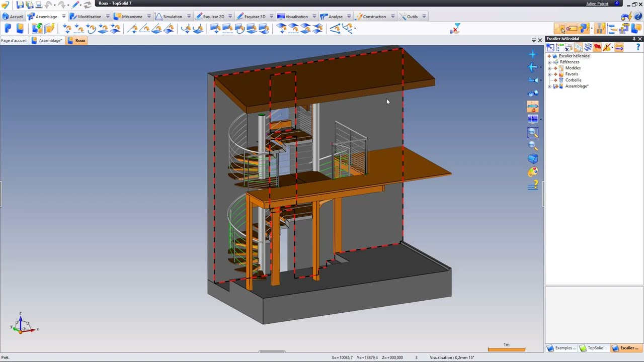Click the XYZ axis triad in viewport

pos(23,323)
